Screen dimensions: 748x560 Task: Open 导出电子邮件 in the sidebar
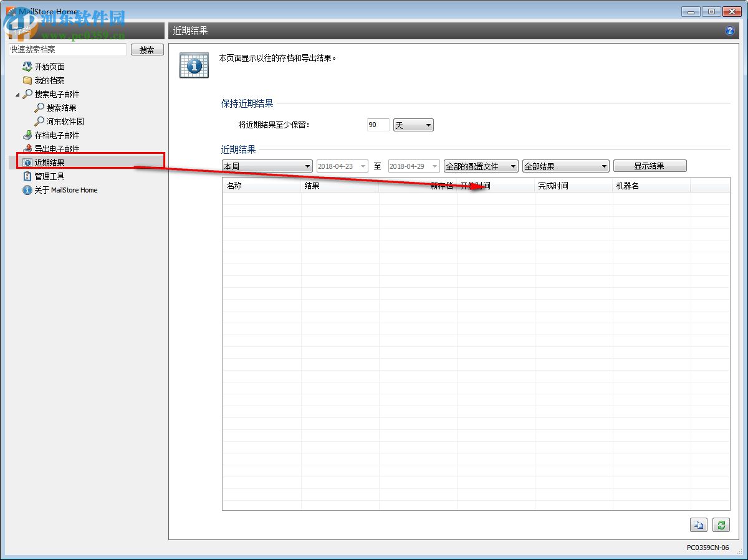click(x=57, y=149)
